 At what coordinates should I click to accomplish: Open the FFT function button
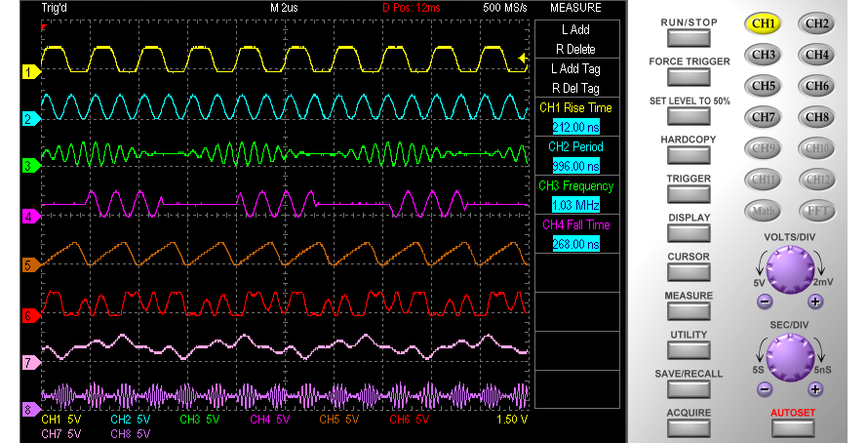point(816,211)
